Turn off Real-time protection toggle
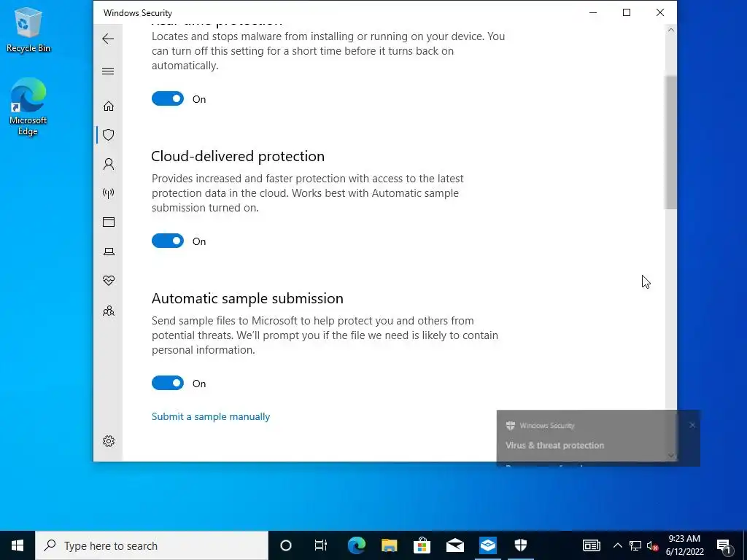 [168, 98]
